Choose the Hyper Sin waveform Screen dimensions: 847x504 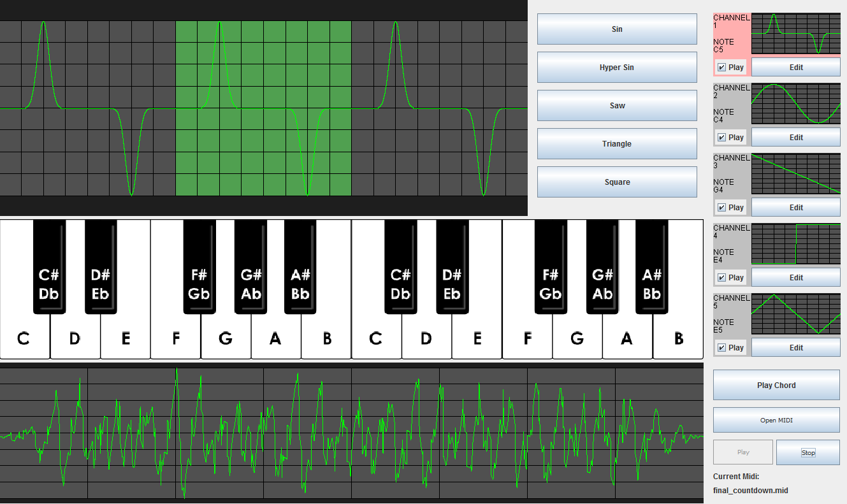617,68
